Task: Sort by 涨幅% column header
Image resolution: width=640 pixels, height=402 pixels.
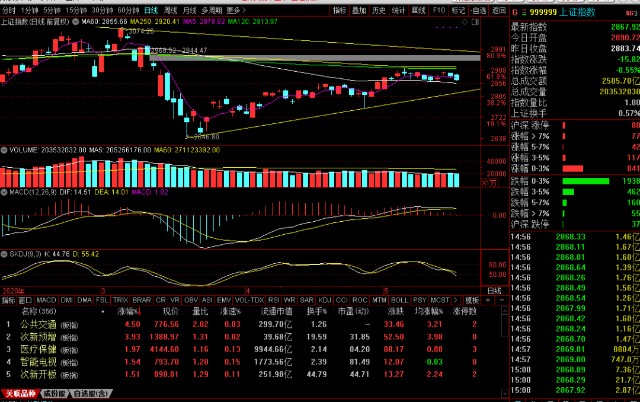Action: point(129,312)
